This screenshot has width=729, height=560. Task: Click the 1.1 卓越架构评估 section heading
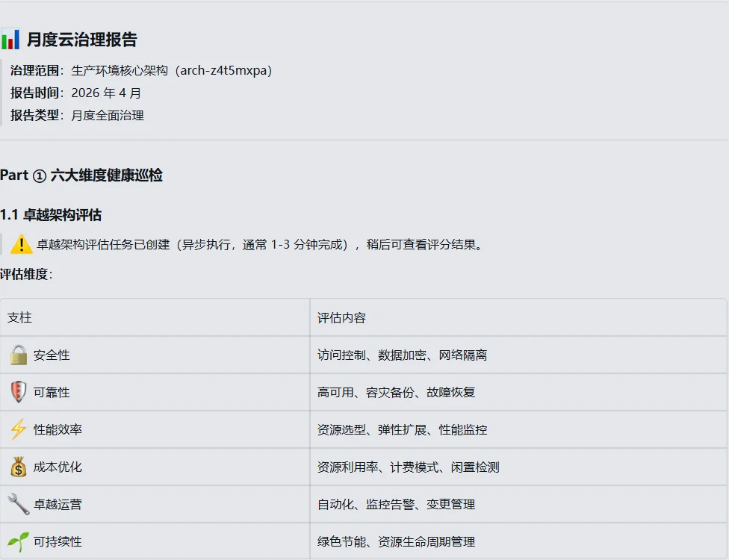tap(52, 214)
